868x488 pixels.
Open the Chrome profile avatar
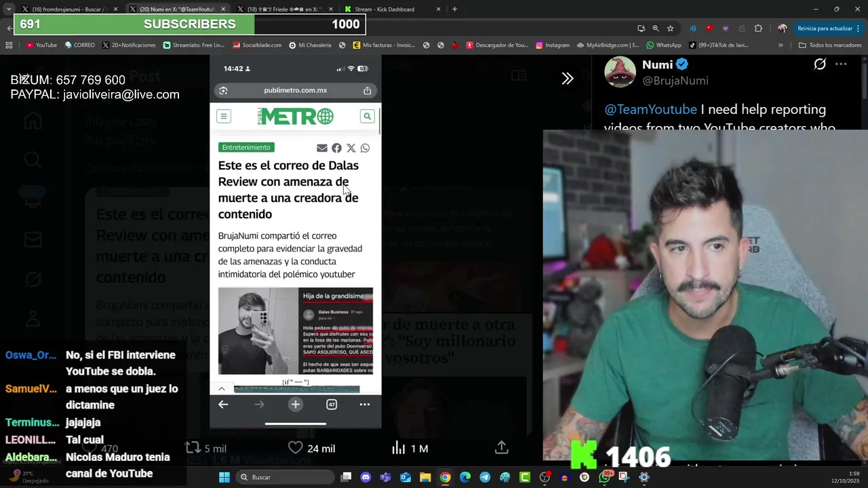pyautogui.click(x=783, y=28)
